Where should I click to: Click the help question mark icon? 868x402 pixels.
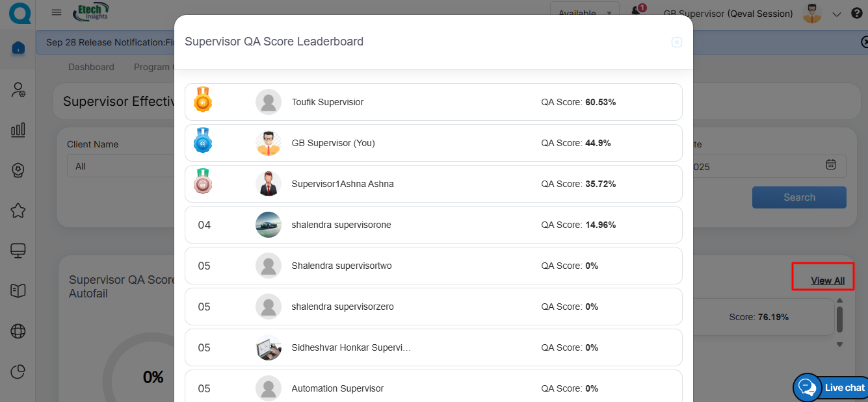click(x=856, y=14)
